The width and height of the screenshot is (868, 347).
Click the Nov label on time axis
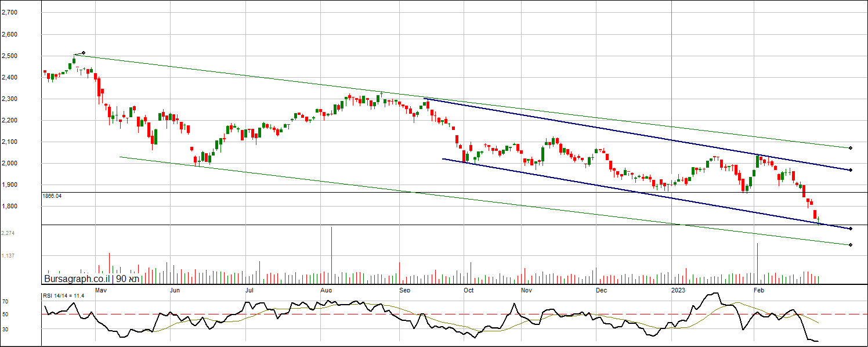coord(526,290)
